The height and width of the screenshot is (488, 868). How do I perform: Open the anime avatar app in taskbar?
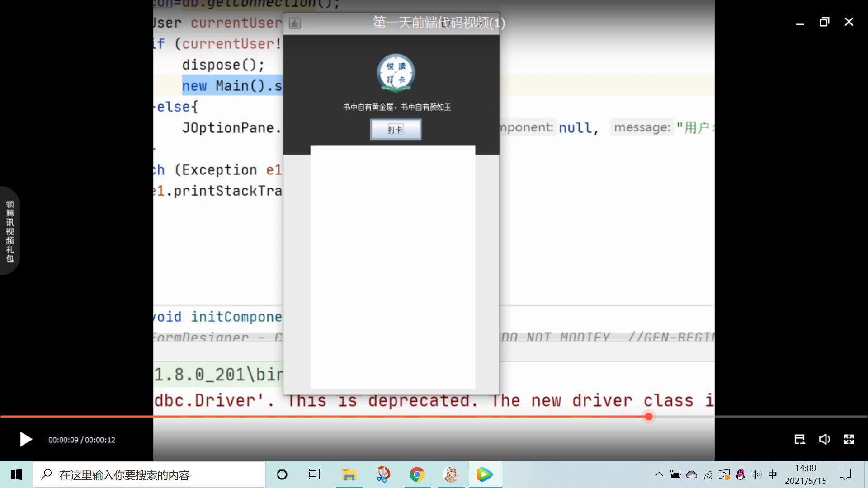pyautogui.click(x=451, y=474)
